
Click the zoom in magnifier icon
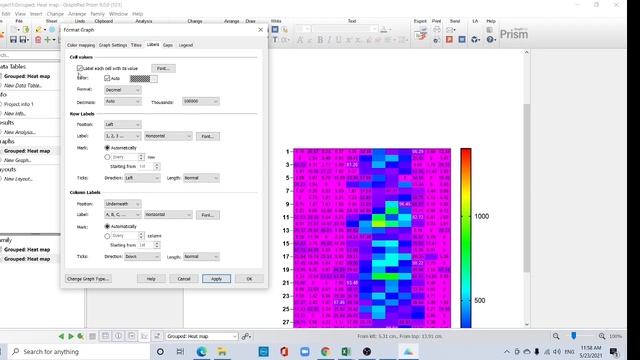coord(602,336)
